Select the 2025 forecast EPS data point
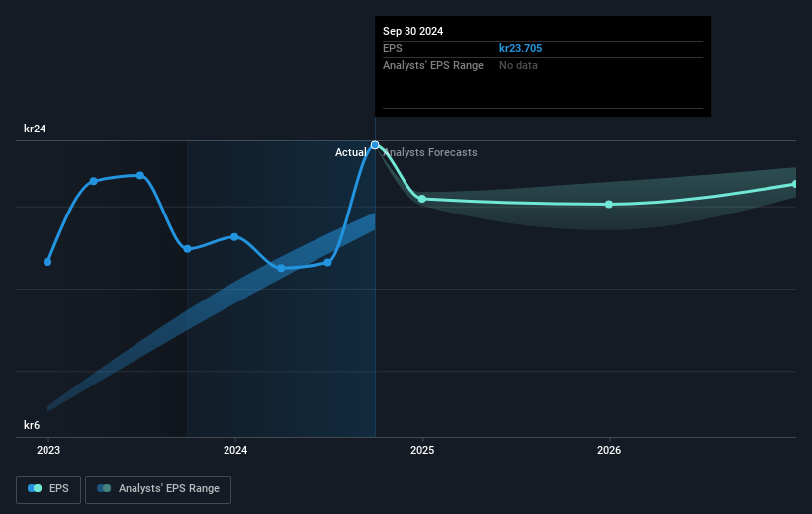 422,199
